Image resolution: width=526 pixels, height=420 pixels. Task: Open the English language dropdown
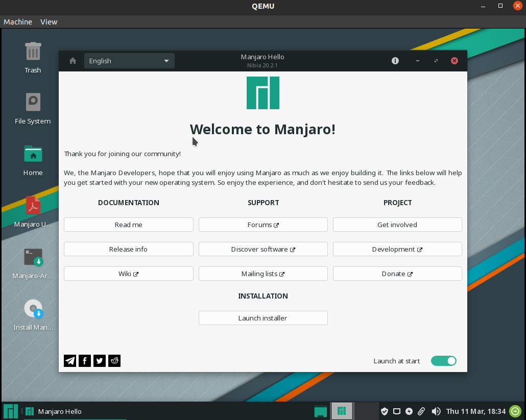click(129, 60)
